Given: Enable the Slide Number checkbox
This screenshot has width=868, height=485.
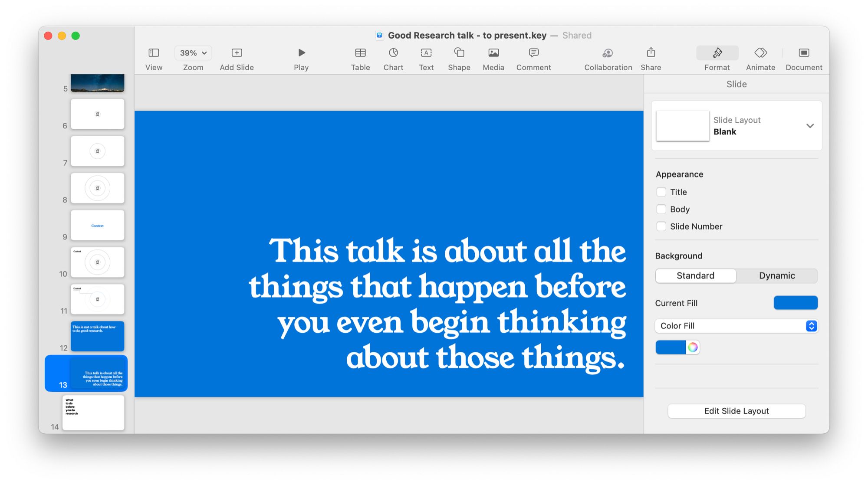Looking at the screenshot, I should click(661, 226).
